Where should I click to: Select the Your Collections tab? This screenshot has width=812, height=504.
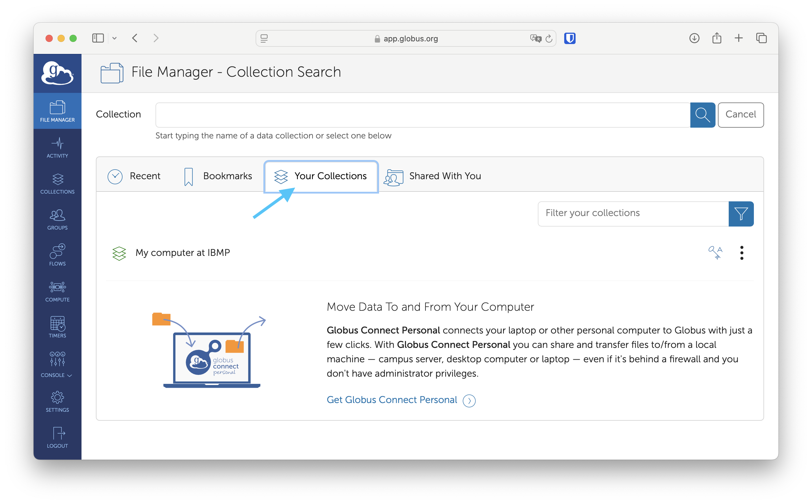pyautogui.click(x=321, y=177)
